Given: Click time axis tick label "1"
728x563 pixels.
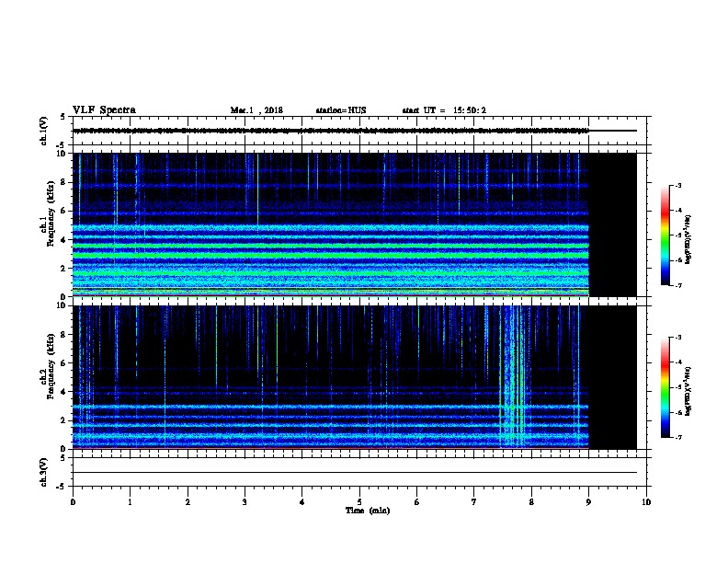Looking at the screenshot, I should pos(130,502).
